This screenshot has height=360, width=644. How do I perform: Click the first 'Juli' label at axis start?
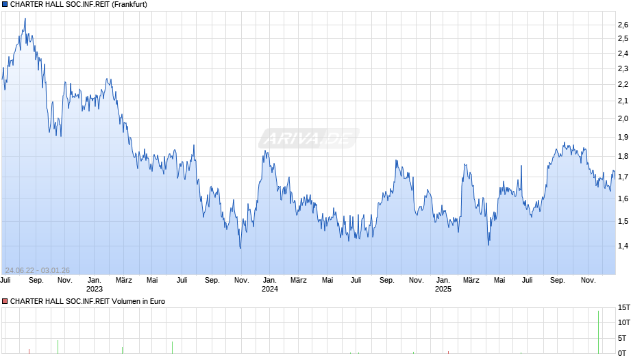coord(5,280)
